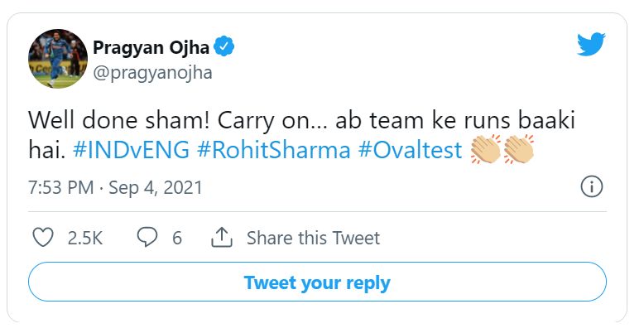Image resolution: width=644 pixels, height=333 pixels.
Task: Click the 6 replies count
Action: (177, 239)
